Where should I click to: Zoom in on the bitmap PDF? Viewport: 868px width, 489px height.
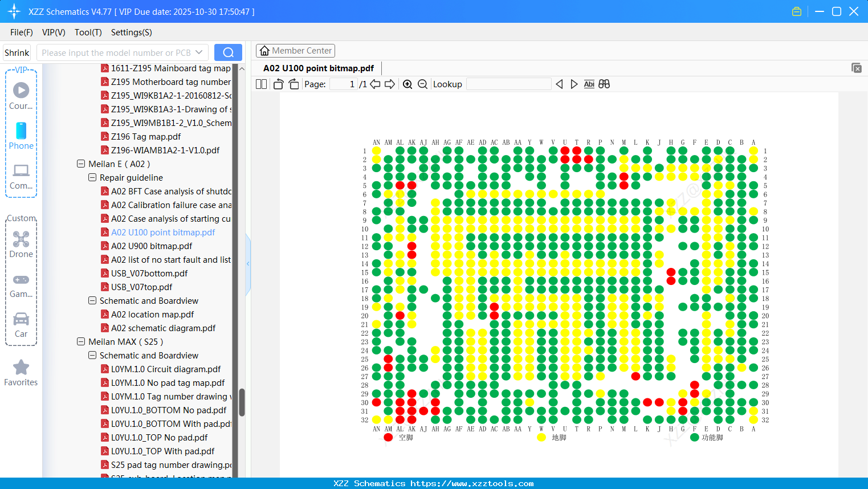pos(407,84)
